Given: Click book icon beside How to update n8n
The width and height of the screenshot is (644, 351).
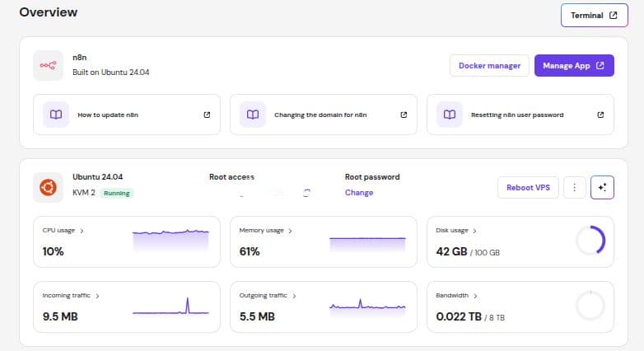Looking at the screenshot, I should (56, 115).
